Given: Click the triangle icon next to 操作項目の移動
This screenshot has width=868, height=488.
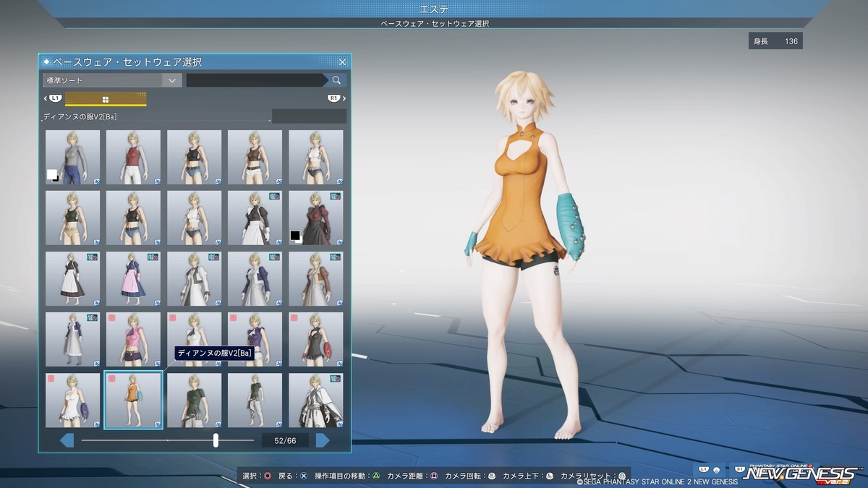Looking at the screenshot, I should (376, 476).
